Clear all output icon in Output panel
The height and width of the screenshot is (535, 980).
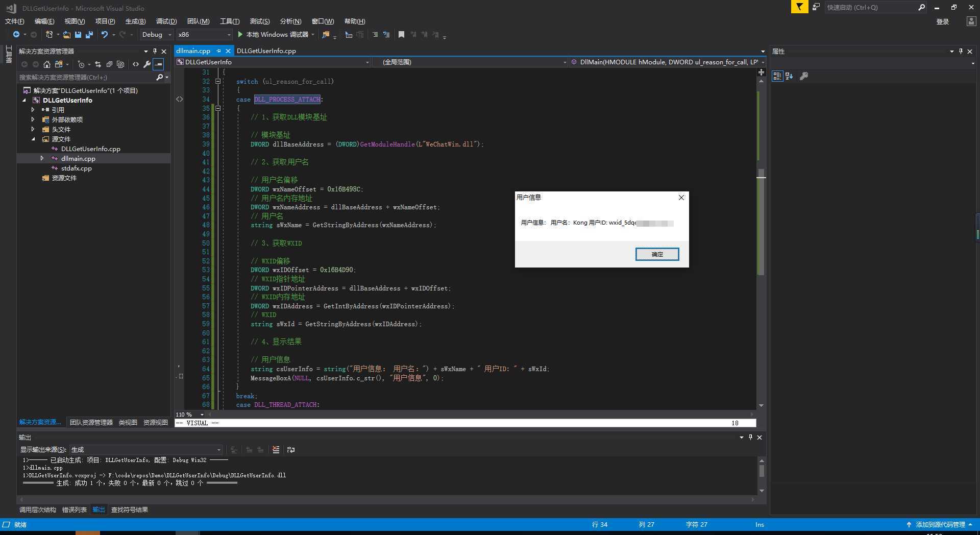point(276,449)
